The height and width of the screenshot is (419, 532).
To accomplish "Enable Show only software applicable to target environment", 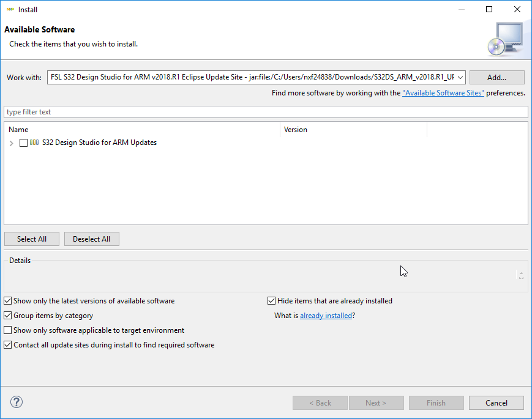I will (7, 330).
